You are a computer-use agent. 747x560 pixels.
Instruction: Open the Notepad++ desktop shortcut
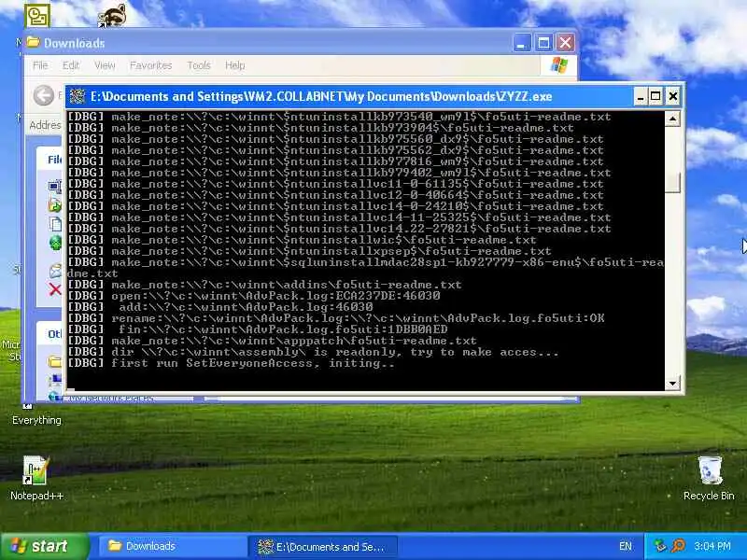[36, 478]
